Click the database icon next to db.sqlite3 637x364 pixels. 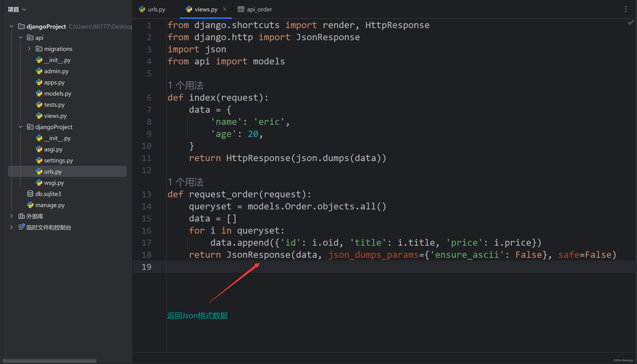30,194
